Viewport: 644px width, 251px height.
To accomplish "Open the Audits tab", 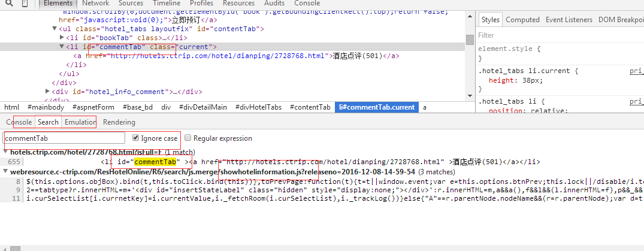I will click(274, 3).
